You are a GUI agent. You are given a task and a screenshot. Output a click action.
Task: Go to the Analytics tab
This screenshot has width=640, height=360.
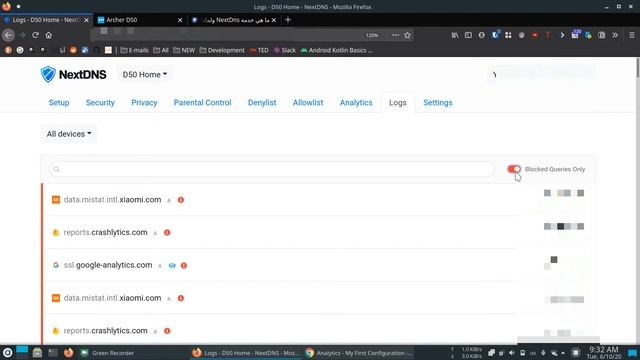356,103
